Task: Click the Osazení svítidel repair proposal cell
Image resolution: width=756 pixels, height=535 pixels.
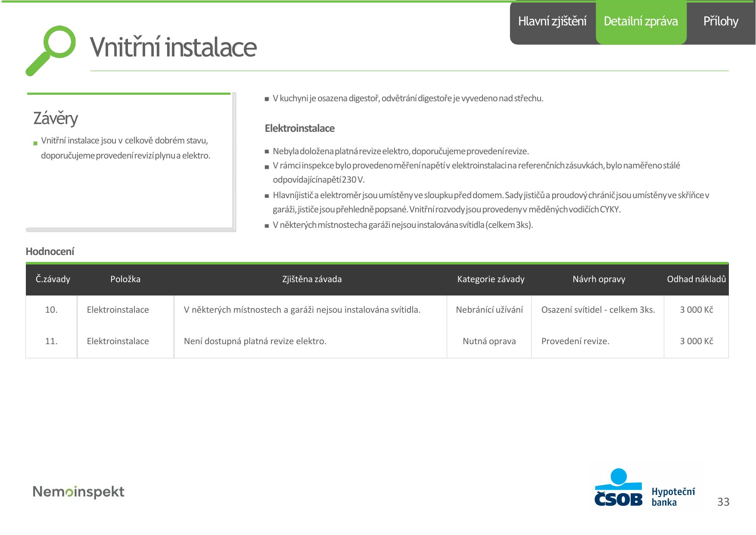Action: [598, 310]
